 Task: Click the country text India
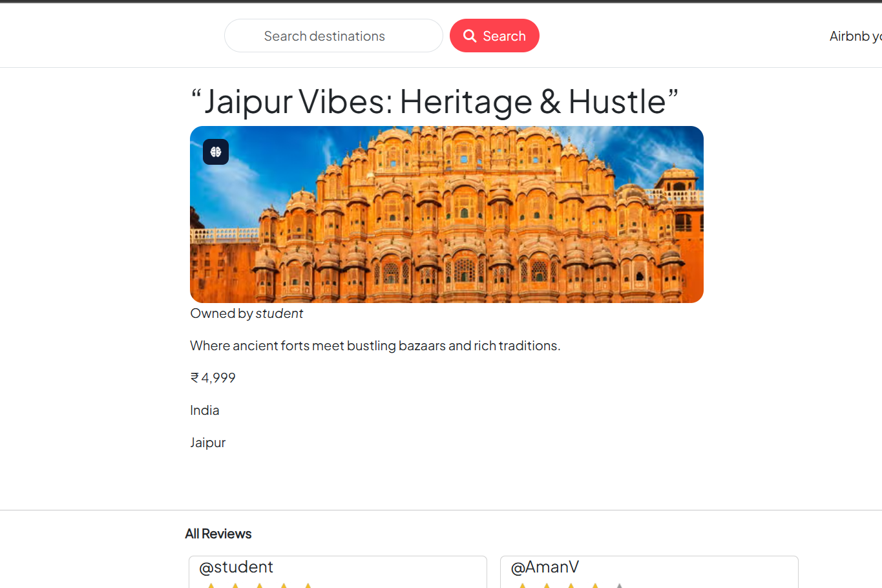click(204, 410)
